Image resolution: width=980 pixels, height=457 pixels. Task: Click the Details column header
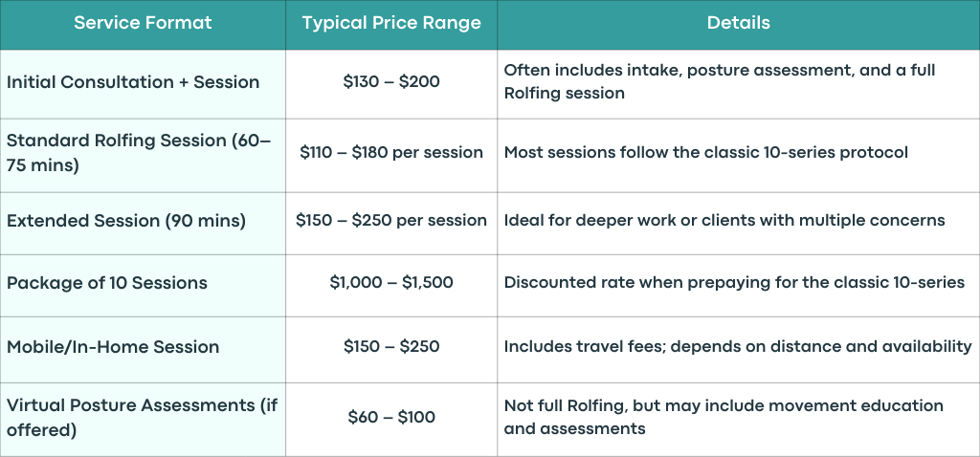pyautogui.click(x=738, y=23)
